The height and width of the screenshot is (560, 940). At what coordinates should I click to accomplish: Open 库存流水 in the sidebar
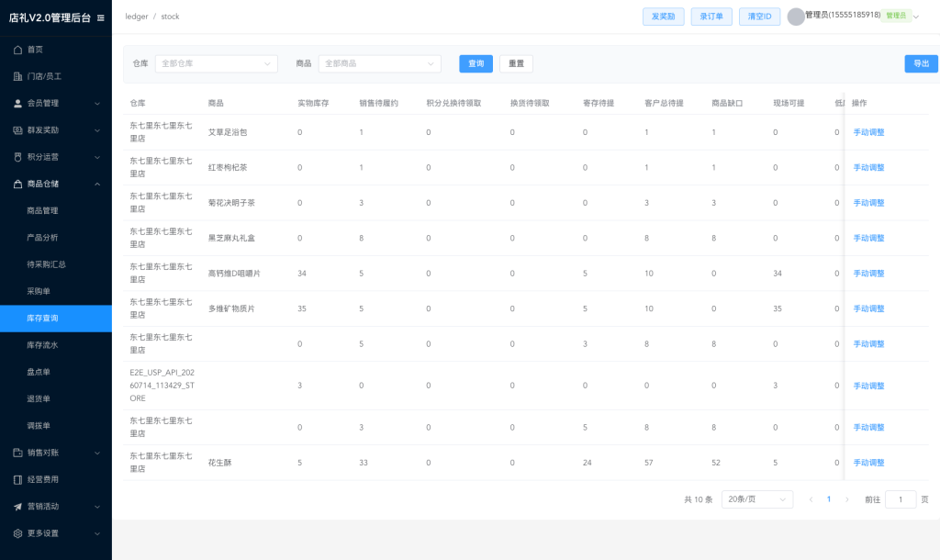pos(42,345)
